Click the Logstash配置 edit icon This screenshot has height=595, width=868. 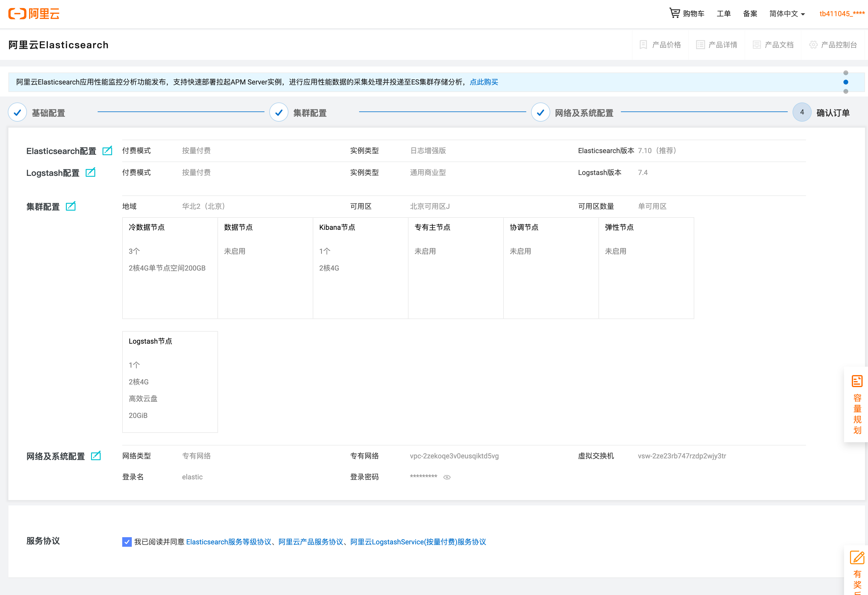coord(90,172)
